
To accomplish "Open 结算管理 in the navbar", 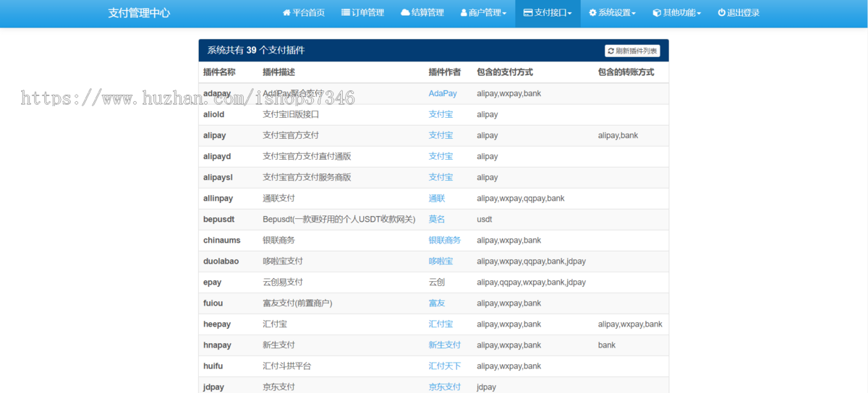I will pyautogui.click(x=422, y=13).
